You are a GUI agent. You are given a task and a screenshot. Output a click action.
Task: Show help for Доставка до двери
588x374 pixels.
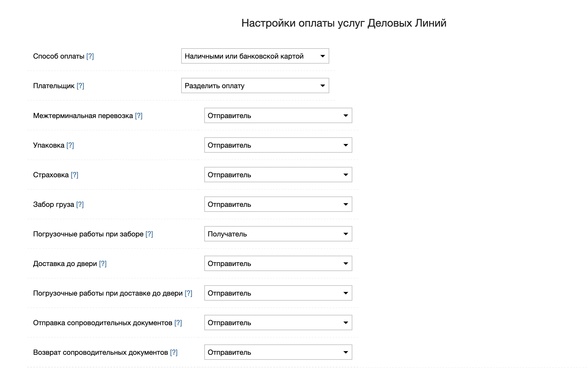coord(103,264)
